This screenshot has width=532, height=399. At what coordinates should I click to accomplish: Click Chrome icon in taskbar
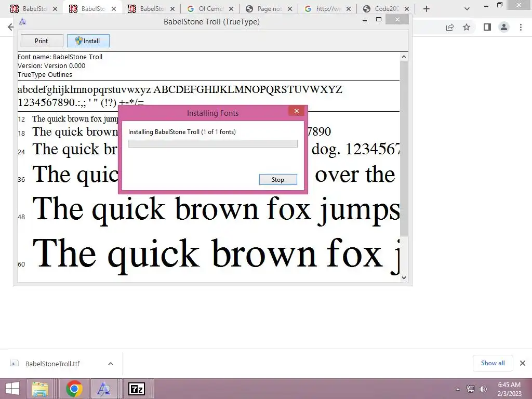[x=74, y=389]
